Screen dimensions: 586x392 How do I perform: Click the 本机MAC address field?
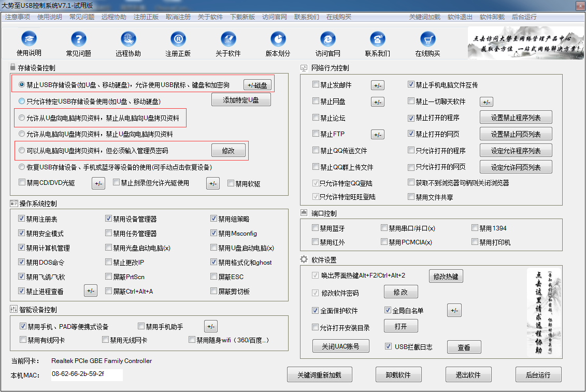pos(86,374)
